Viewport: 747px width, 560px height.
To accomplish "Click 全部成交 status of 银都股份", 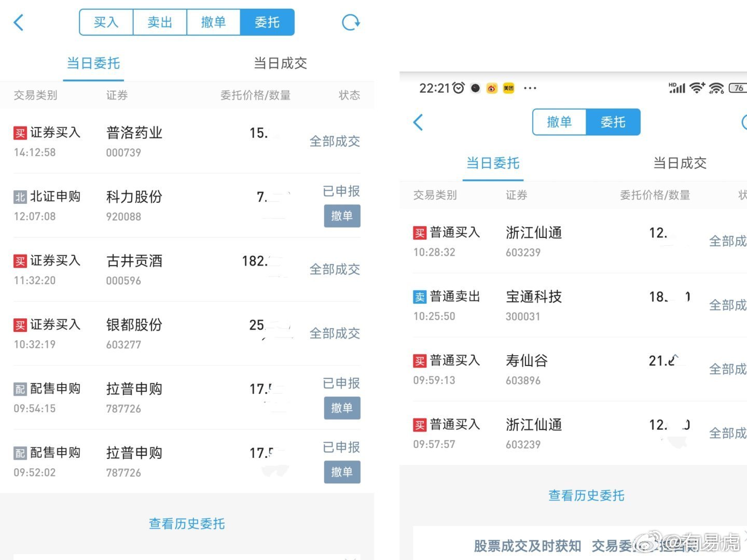I will coord(335,333).
